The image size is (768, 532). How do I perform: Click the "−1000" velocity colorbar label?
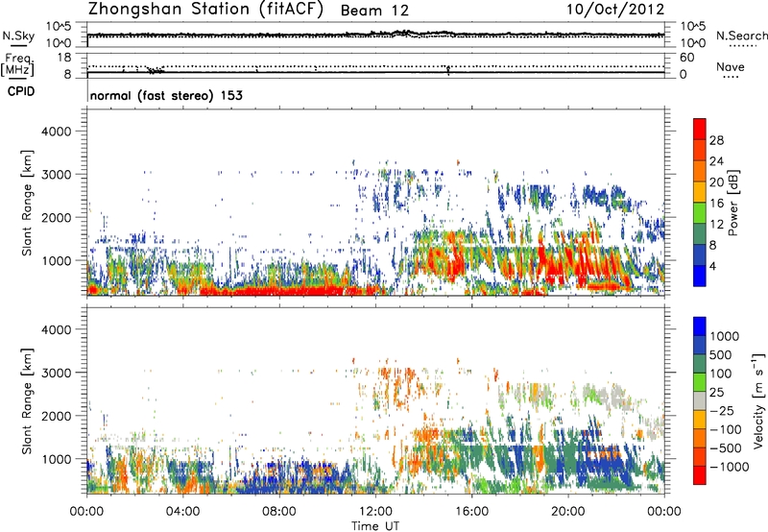tap(730, 467)
